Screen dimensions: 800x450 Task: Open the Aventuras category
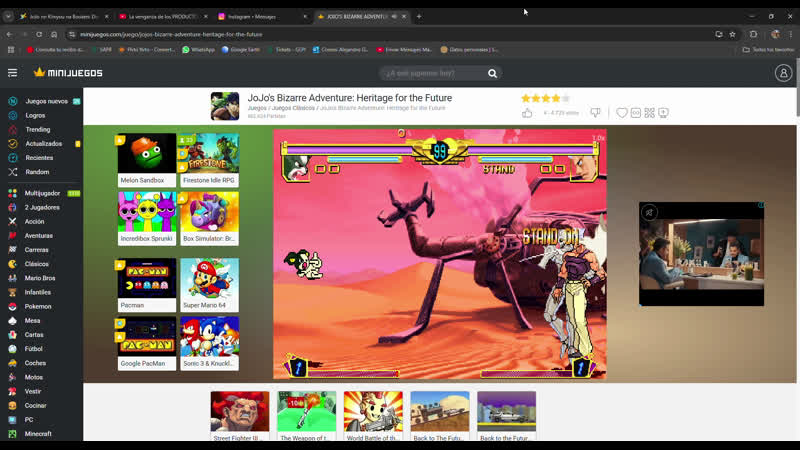[39, 236]
